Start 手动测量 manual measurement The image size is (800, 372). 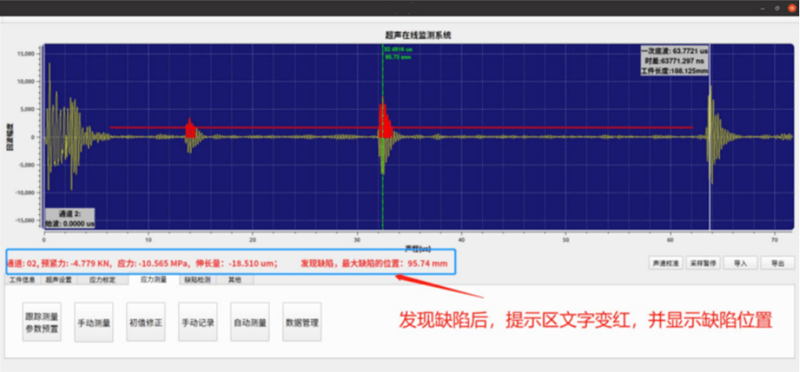click(x=94, y=322)
